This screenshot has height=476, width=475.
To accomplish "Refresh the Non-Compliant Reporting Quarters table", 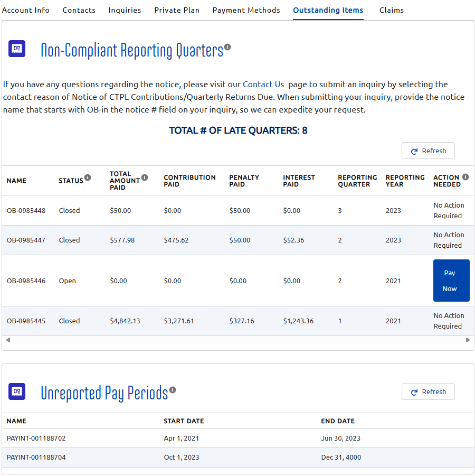I will pyautogui.click(x=428, y=151).
